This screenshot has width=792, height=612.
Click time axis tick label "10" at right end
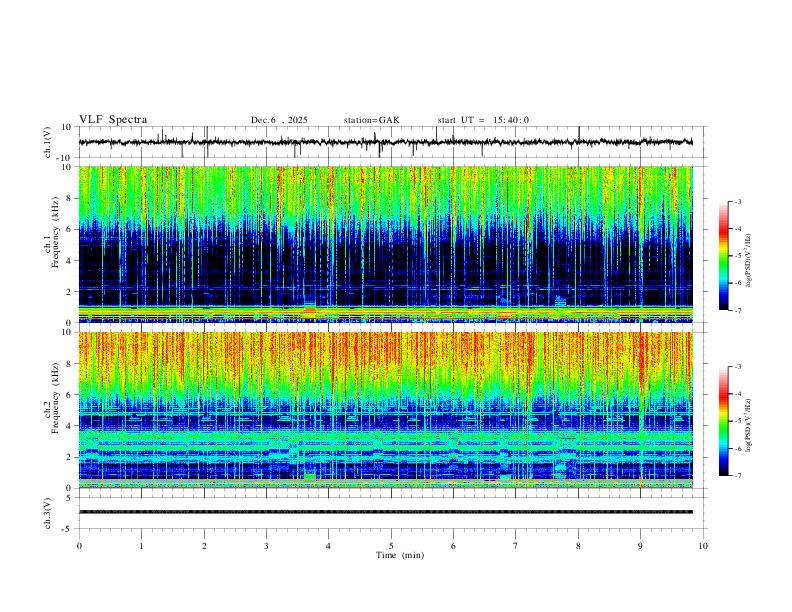tap(703, 546)
